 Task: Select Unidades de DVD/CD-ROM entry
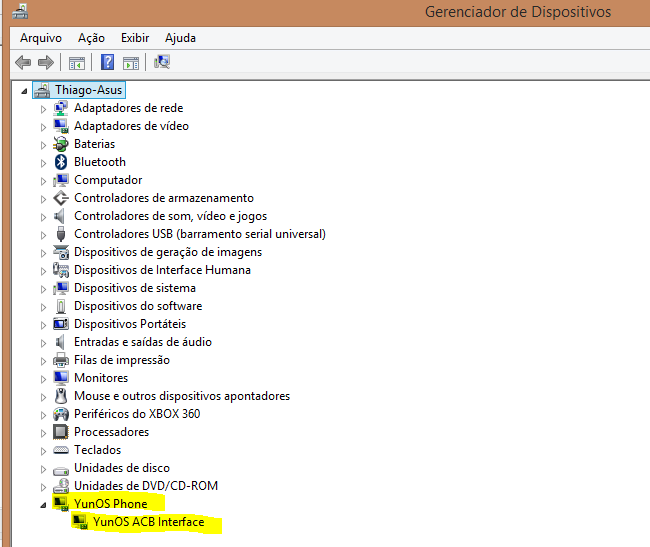[x=145, y=486]
